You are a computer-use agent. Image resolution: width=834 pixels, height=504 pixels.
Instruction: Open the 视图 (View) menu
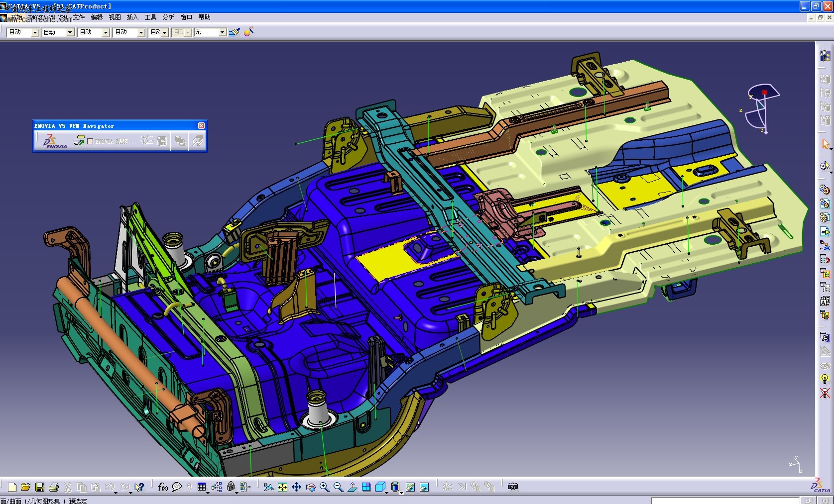click(115, 17)
